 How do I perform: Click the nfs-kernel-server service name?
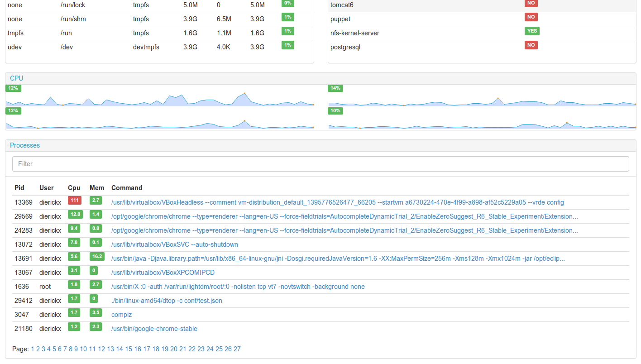355,33
